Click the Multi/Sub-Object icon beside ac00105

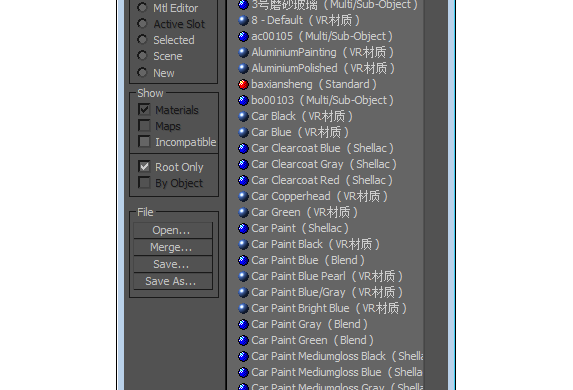coord(243,37)
